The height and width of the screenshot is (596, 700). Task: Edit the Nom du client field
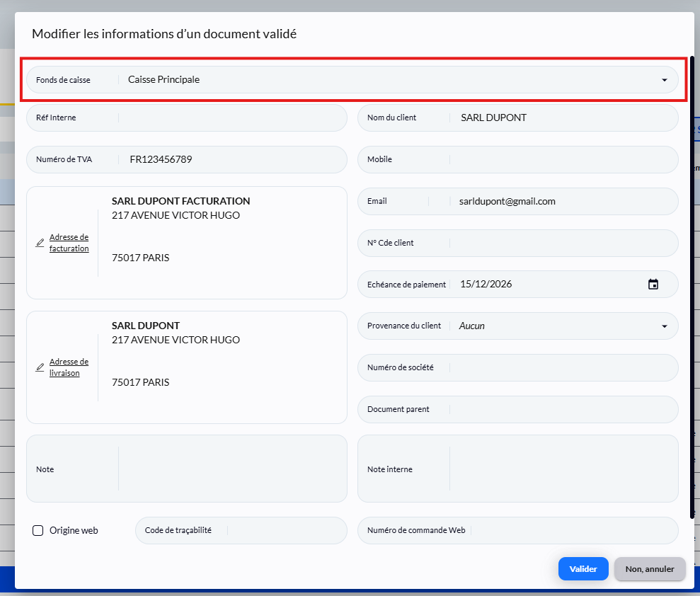(518, 118)
